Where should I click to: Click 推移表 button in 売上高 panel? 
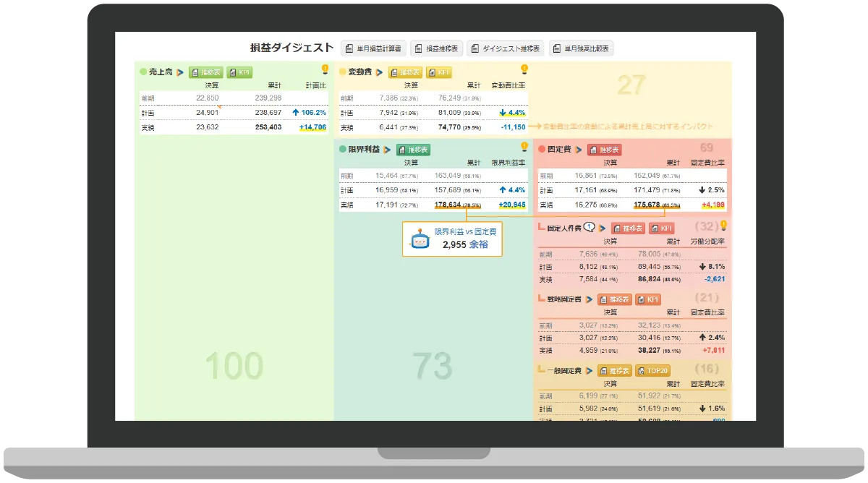[x=206, y=72]
